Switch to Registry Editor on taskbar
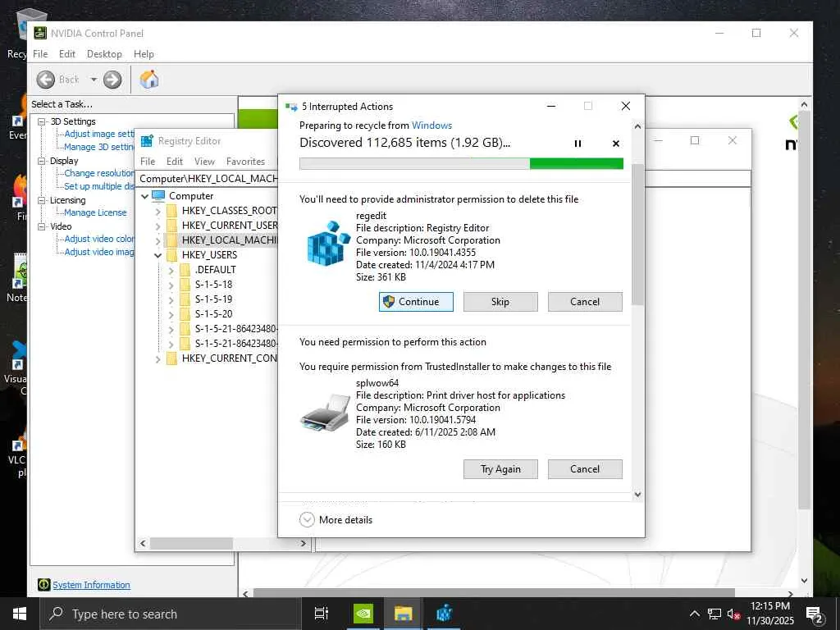The height and width of the screenshot is (630, 840). [444, 614]
